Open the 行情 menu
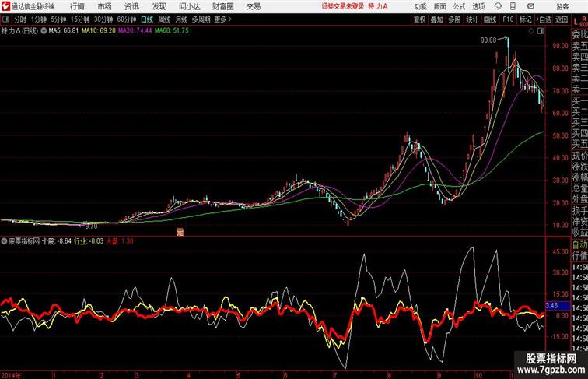Viewport: 588px width, 379px height. pos(77,6)
